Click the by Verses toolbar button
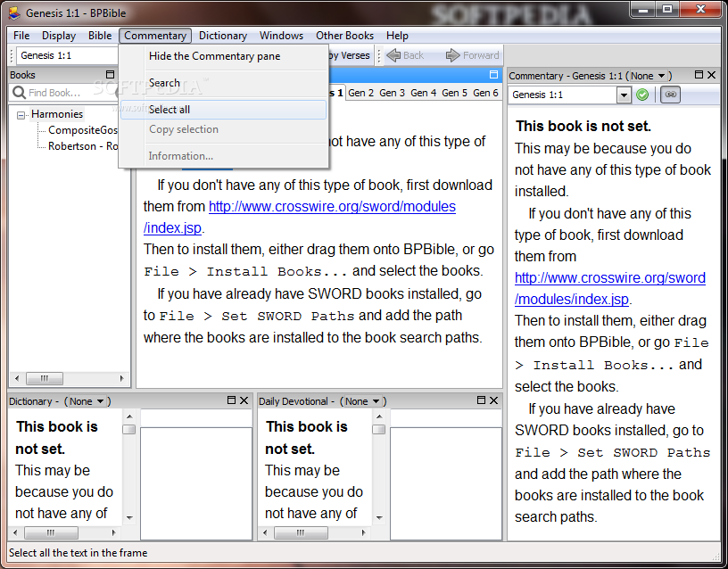The height and width of the screenshot is (569, 728). (349, 55)
